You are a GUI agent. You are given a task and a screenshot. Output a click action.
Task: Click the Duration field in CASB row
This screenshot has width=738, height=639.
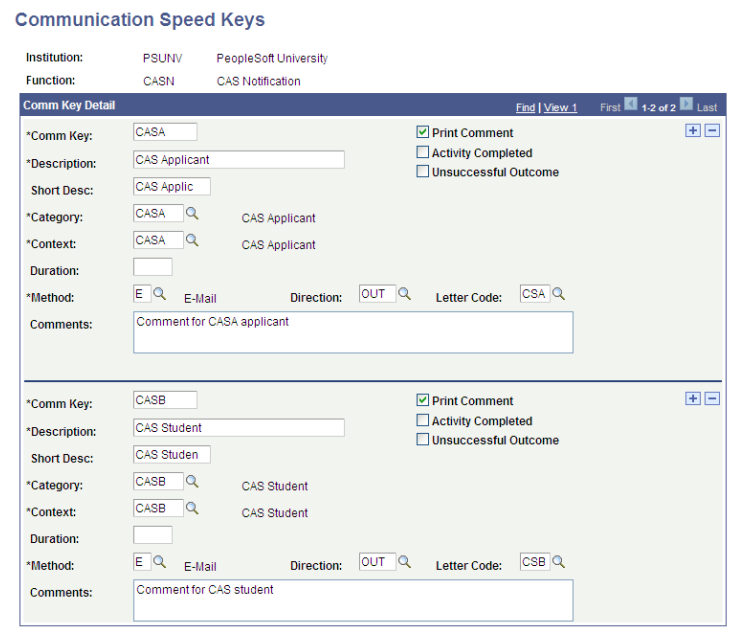(x=152, y=535)
